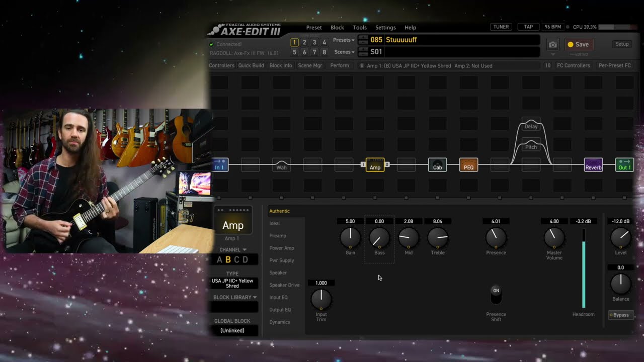Viewport: 644px width, 362px height.
Task: Click the preset up arrow stepper
Action: (x=363, y=38)
